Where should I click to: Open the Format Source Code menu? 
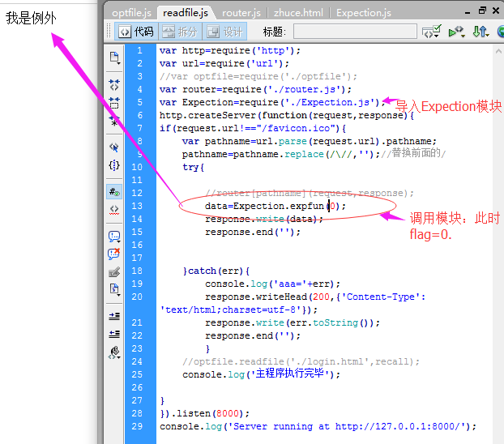pos(114,352)
